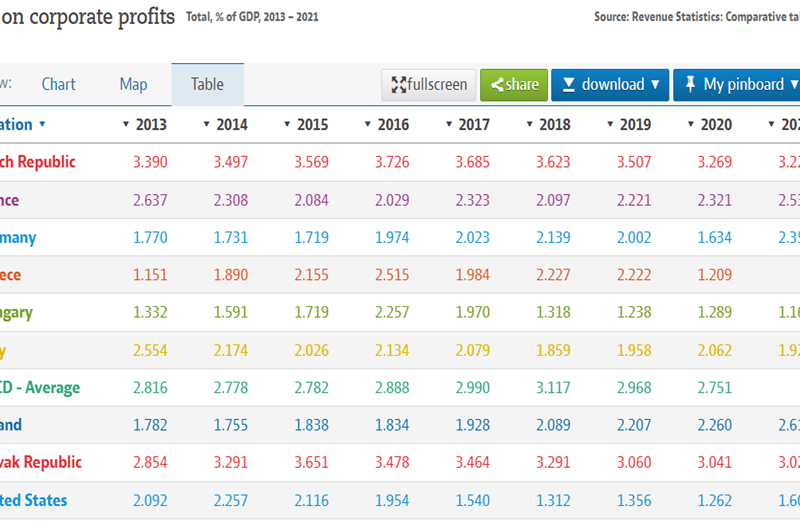800x528 pixels.
Task: Click the Slovak Republic row label
Action: click(38, 462)
